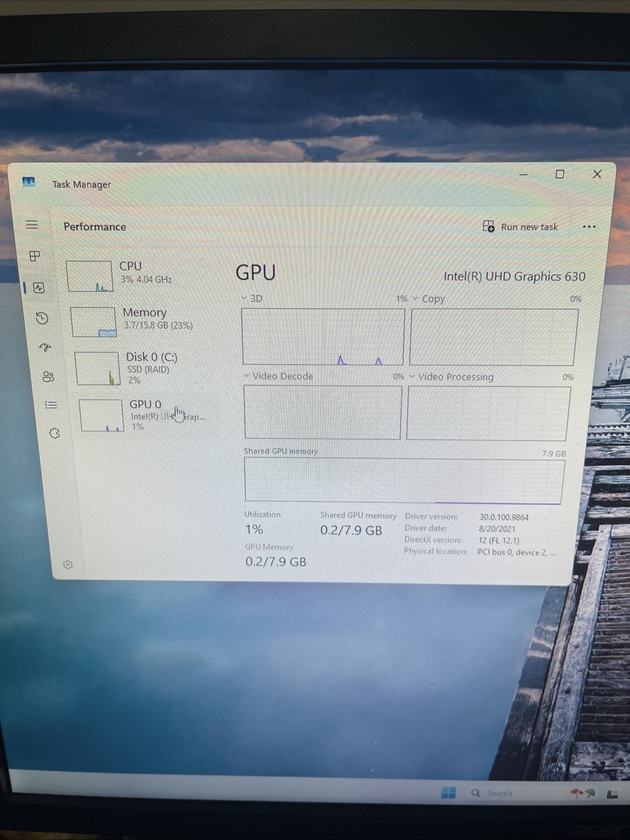
Task: Open the Processes page icon
Action: point(35,256)
